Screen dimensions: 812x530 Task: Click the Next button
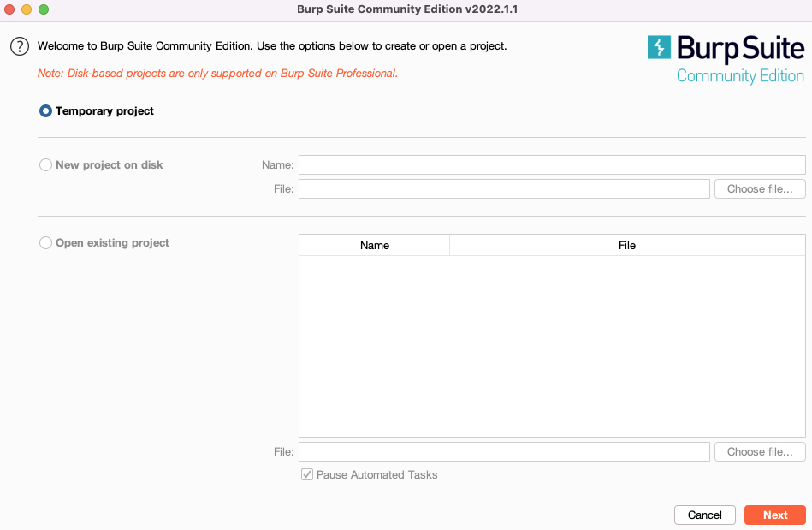[774, 515]
